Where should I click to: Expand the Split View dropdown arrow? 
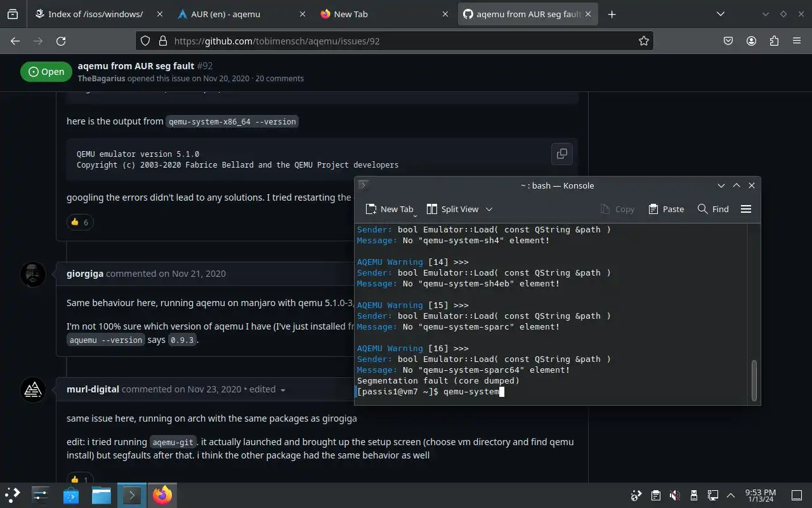point(489,209)
